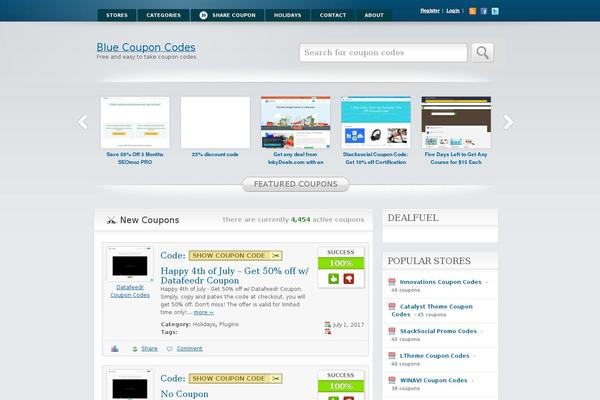The image size is (600, 400).
Task: Click icon below July 1, 2017 date
Action: coord(328,332)
